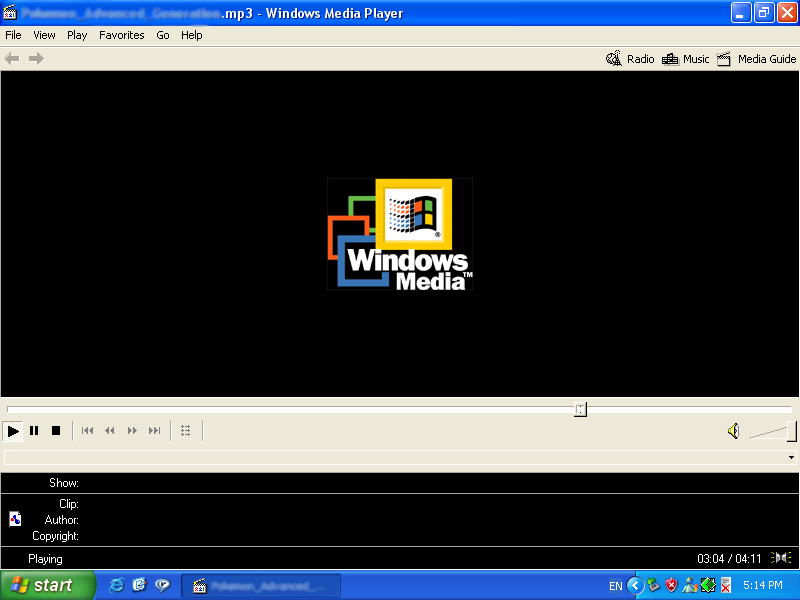Click the clip info icon beside Author
The image size is (800, 600).
pyautogui.click(x=15, y=518)
